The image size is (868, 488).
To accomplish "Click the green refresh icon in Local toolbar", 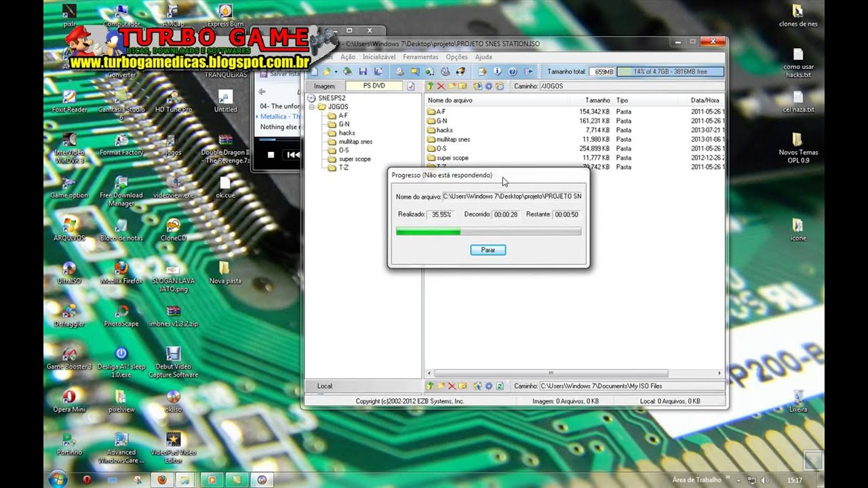I will click(x=500, y=386).
